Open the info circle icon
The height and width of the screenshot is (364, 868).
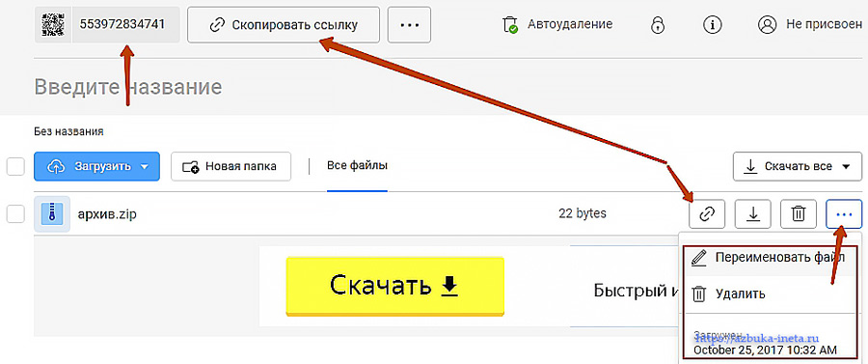coord(713,25)
